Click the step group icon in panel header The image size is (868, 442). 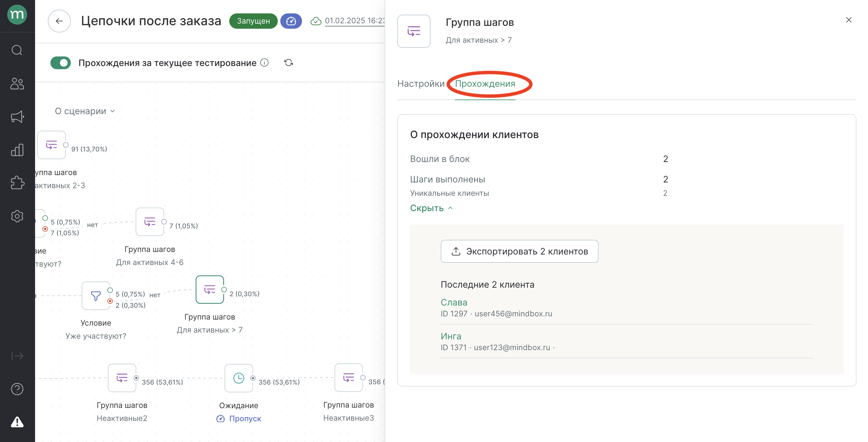414,31
